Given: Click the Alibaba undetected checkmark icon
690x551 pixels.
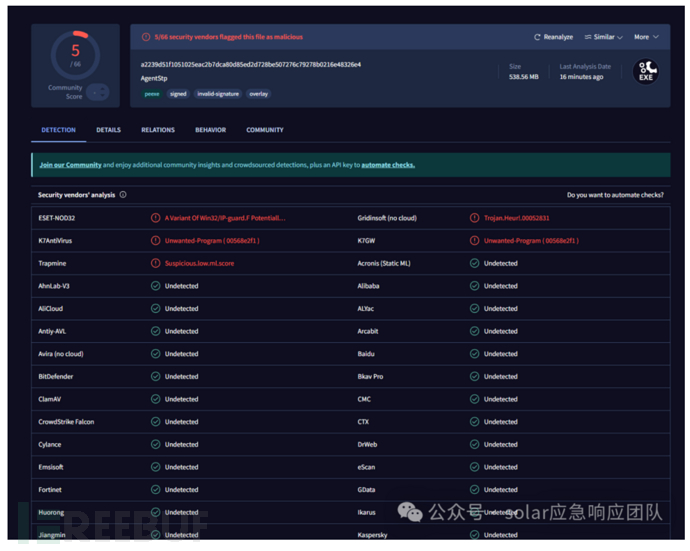Looking at the screenshot, I should (x=474, y=286).
